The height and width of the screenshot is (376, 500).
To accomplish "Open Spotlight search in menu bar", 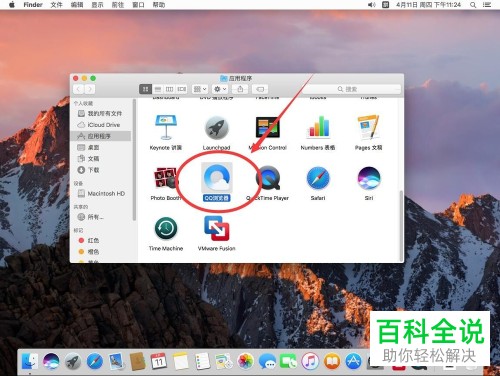I will coord(473,5).
